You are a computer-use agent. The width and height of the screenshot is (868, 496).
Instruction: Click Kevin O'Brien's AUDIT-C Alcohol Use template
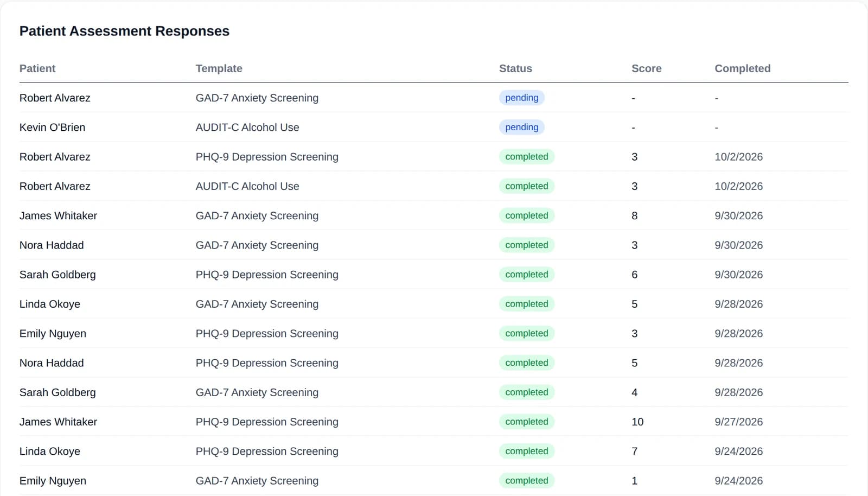247,127
